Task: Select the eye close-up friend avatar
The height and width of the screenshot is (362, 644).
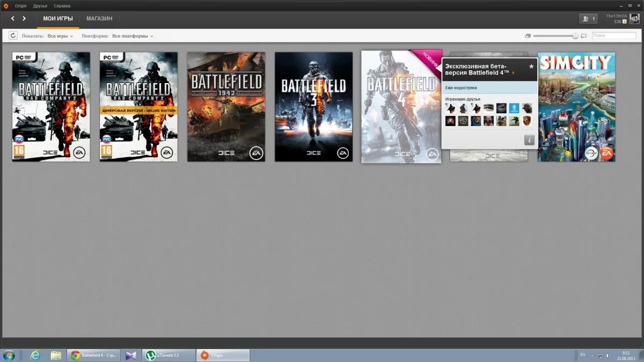Action: coord(488,108)
